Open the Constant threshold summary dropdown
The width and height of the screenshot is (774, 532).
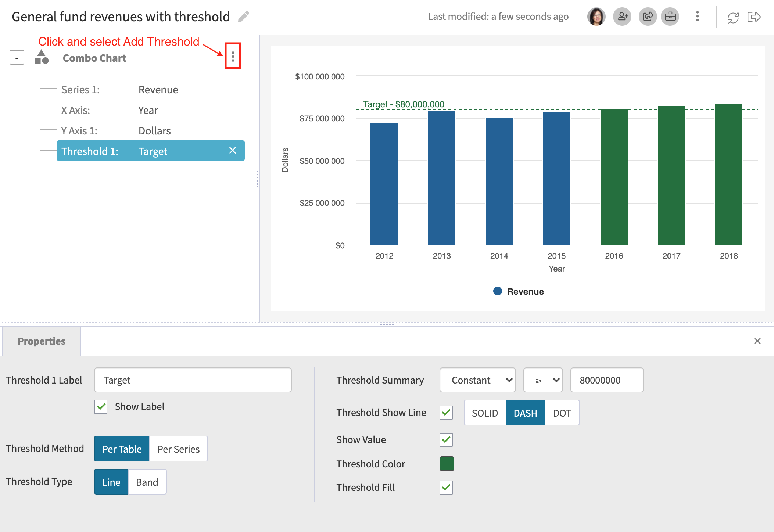(x=478, y=380)
